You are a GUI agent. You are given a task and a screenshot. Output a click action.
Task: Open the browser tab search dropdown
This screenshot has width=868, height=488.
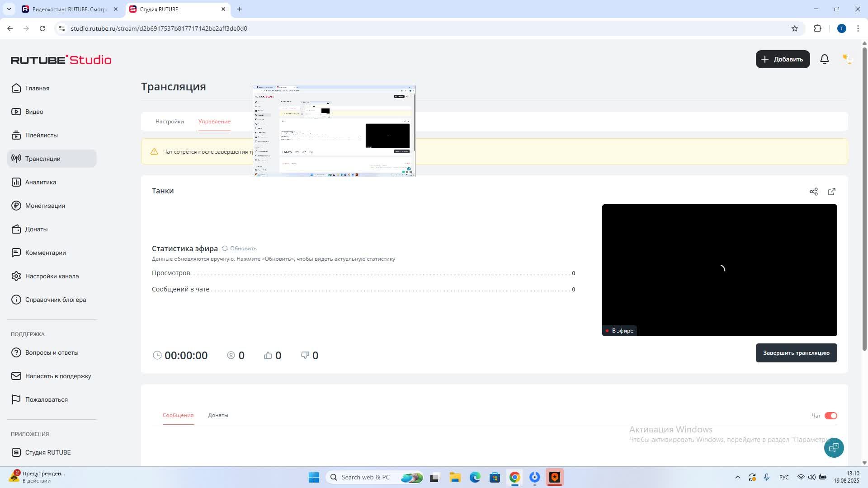9,9
